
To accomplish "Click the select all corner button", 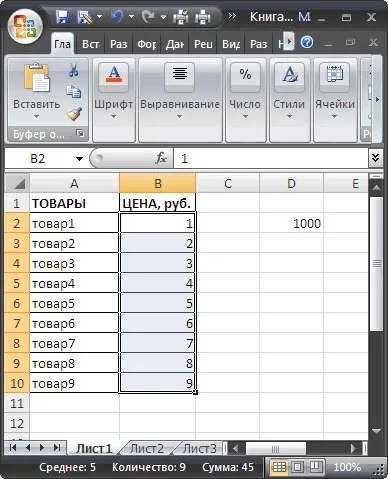I will pos(18,183).
